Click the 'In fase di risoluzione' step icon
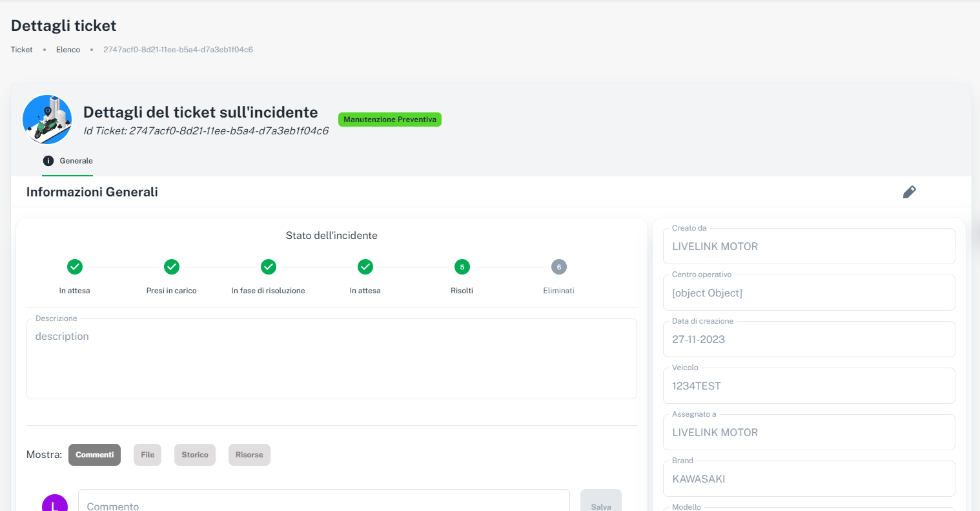This screenshot has height=511, width=980. [269, 267]
